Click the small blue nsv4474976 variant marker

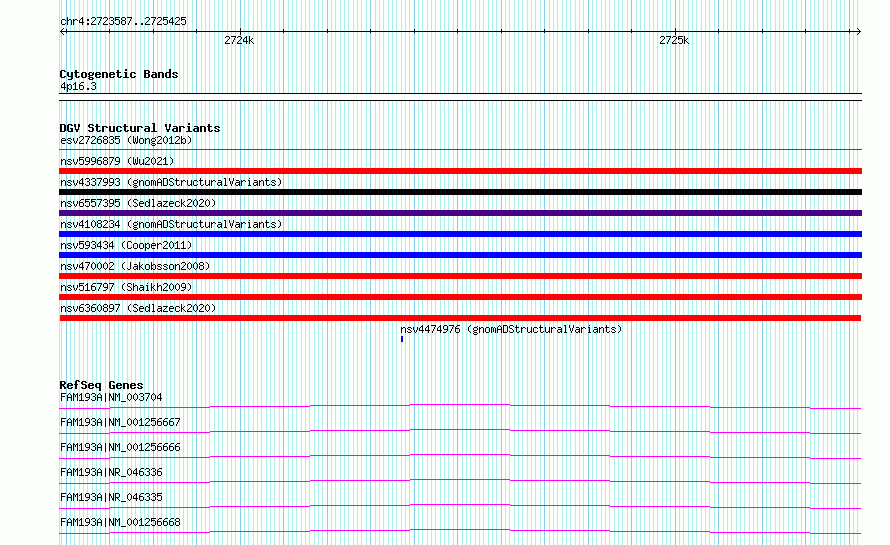point(402,339)
